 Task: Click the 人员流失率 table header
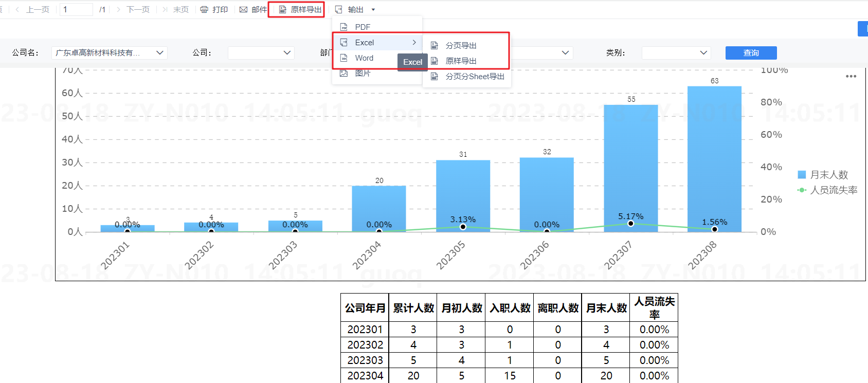[x=654, y=308]
